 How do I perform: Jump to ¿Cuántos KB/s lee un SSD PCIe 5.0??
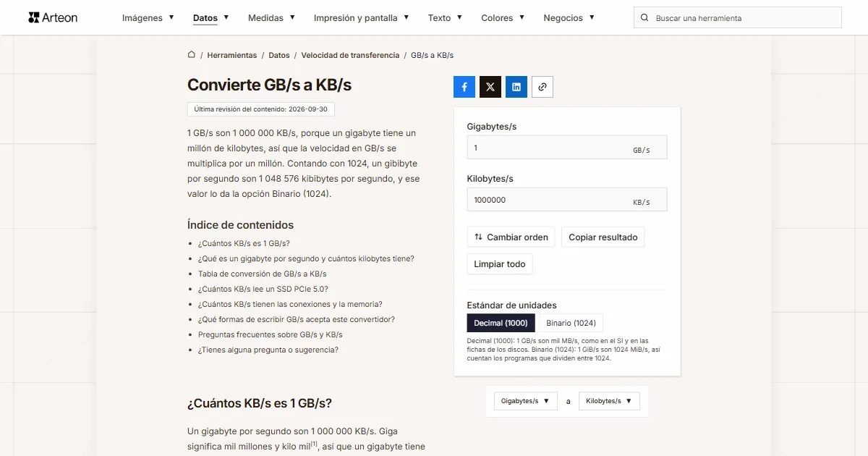coord(263,290)
